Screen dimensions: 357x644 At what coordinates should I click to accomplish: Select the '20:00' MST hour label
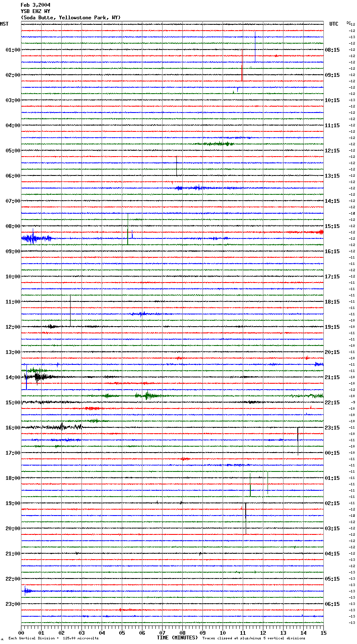click(13, 529)
